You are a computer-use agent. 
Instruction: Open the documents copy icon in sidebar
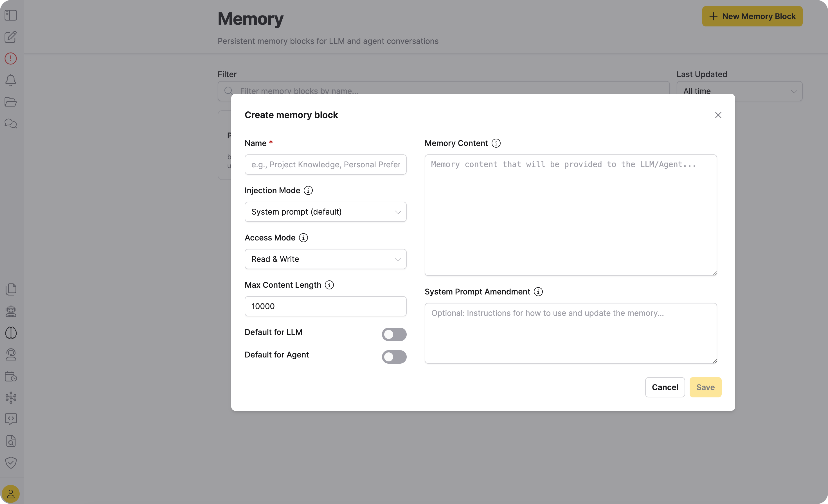coord(11,289)
